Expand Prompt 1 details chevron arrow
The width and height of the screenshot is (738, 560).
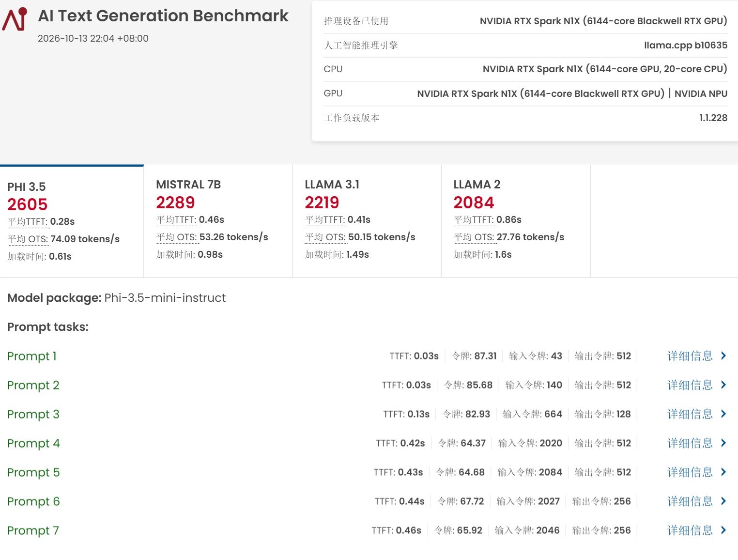click(x=723, y=356)
